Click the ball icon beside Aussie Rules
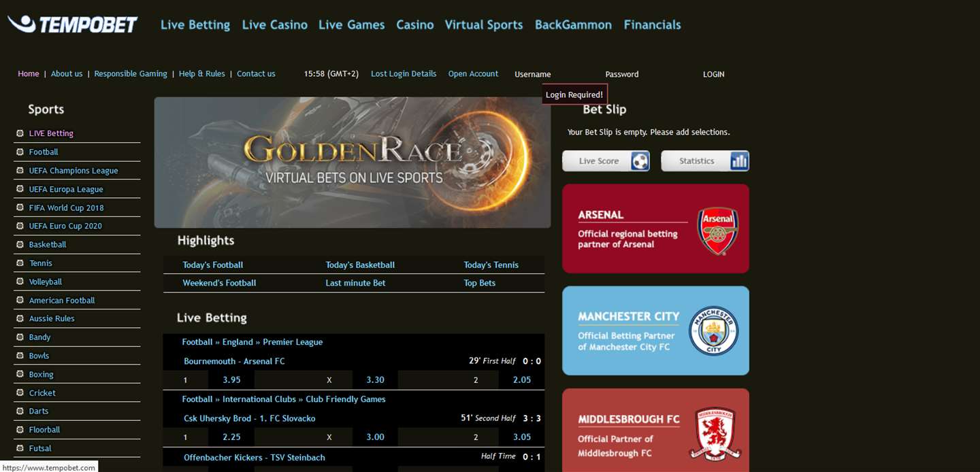The height and width of the screenshot is (472, 980). [19, 318]
